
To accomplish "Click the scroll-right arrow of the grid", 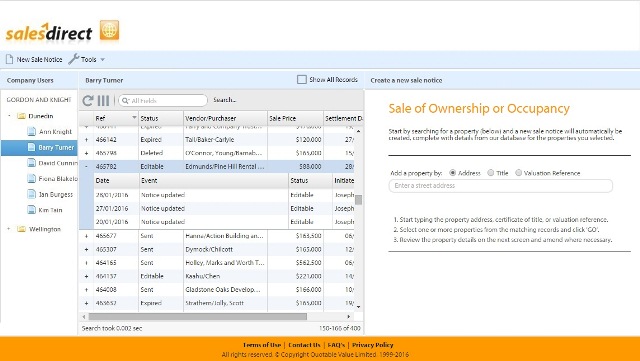I will (x=349, y=316).
